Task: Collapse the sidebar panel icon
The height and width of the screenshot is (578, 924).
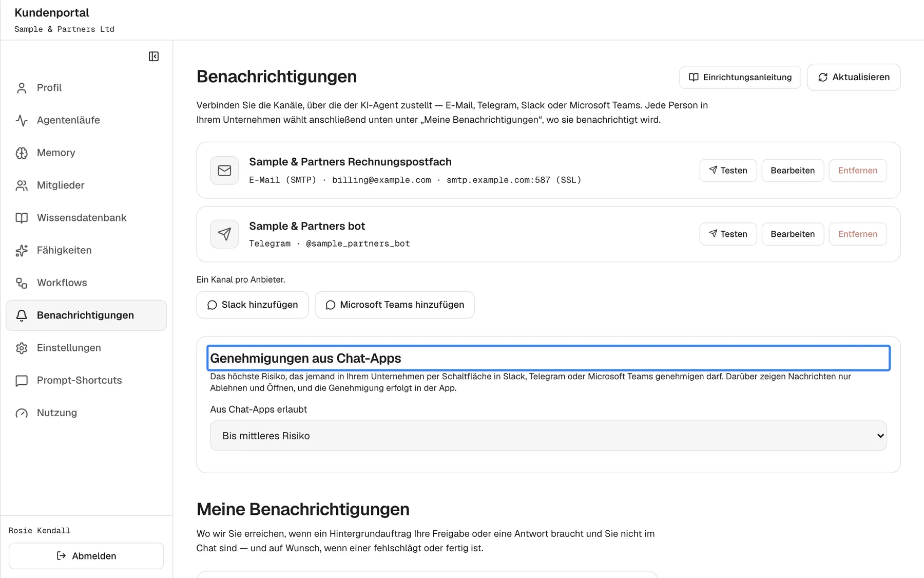Action: tap(153, 57)
